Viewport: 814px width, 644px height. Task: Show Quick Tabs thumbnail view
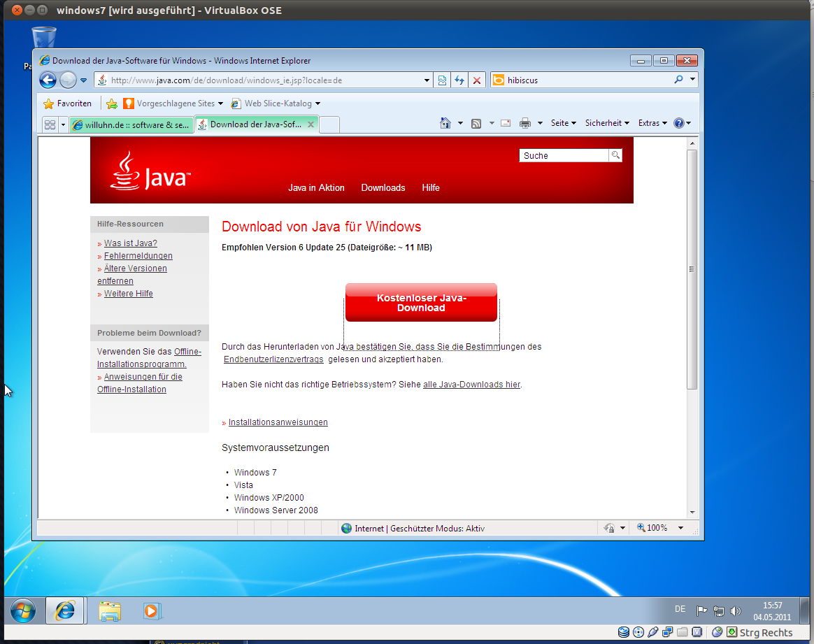pyautogui.click(x=50, y=124)
